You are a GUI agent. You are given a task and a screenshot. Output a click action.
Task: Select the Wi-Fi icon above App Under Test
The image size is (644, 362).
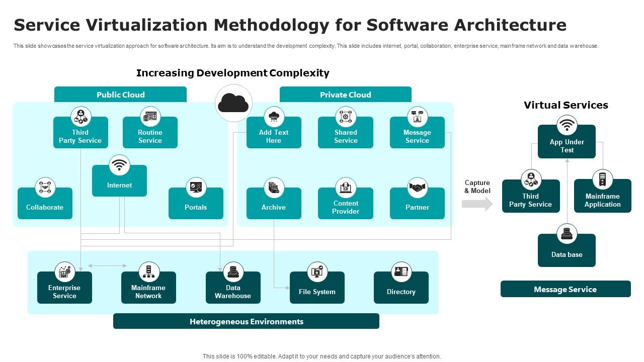coord(567,125)
